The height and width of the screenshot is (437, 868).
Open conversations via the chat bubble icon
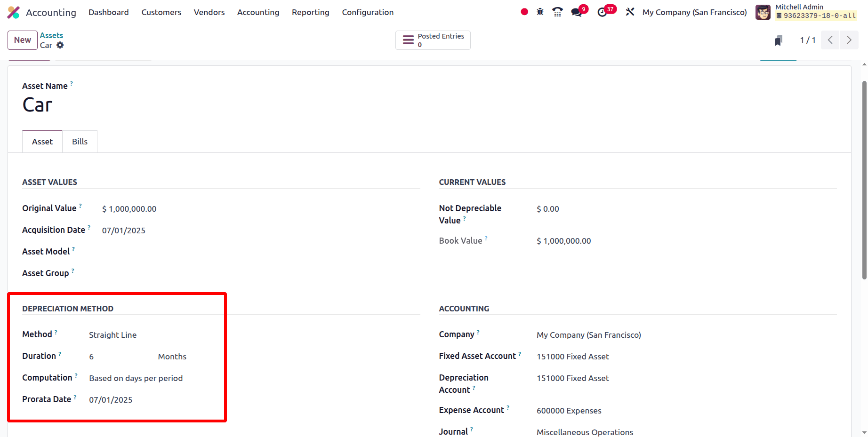click(x=577, y=12)
